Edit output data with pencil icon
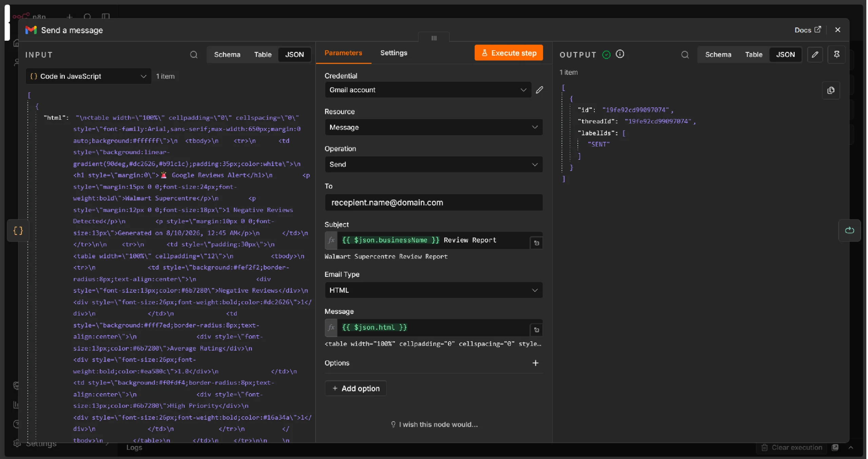Viewport: 868px width, 459px height. coord(815,55)
